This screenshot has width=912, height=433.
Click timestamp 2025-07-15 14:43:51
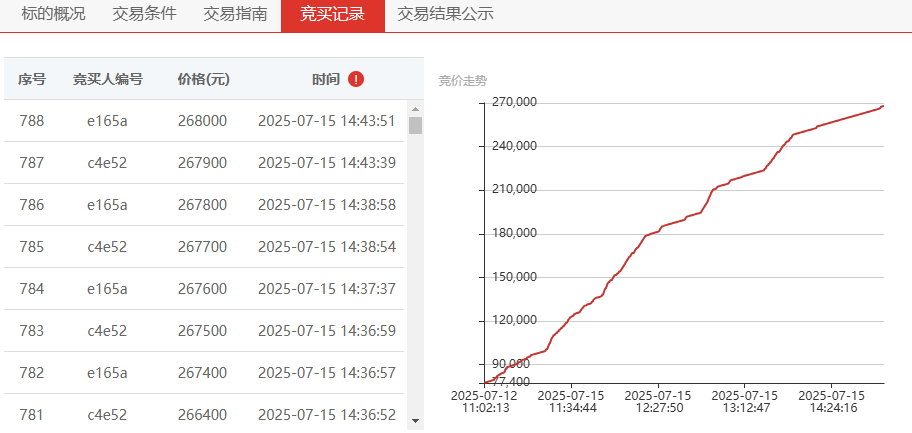tap(327, 121)
